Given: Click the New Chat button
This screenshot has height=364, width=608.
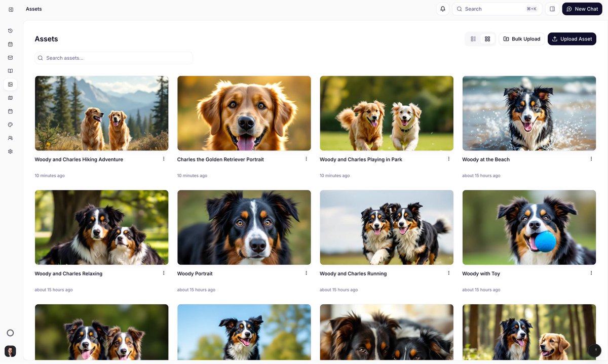Looking at the screenshot, I should tap(582, 9).
